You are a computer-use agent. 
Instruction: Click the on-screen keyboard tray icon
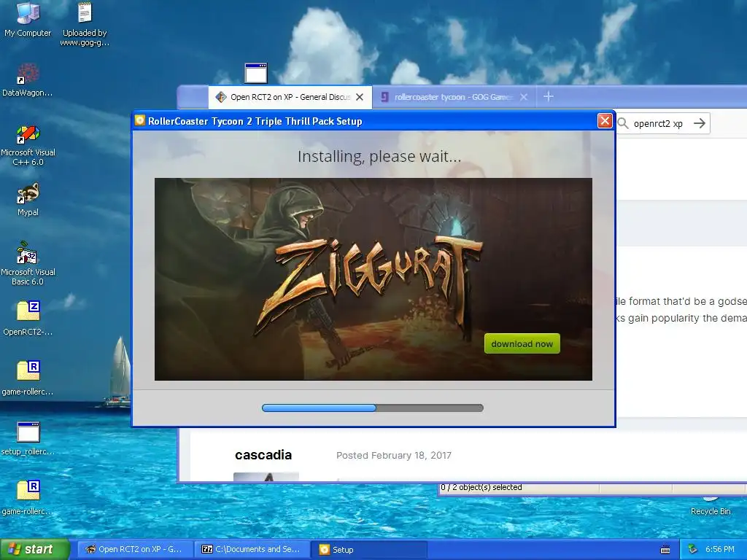coord(665,550)
